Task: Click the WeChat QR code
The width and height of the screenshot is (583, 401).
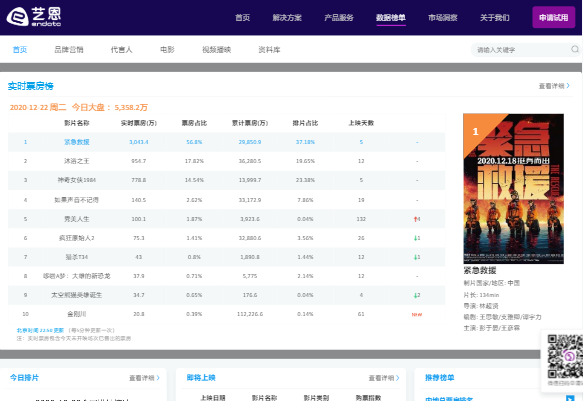Action: click(565, 356)
